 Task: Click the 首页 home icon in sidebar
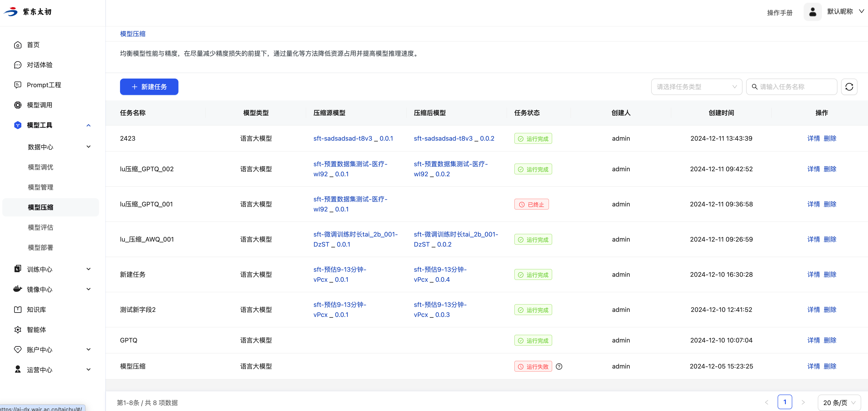click(x=18, y=45)
